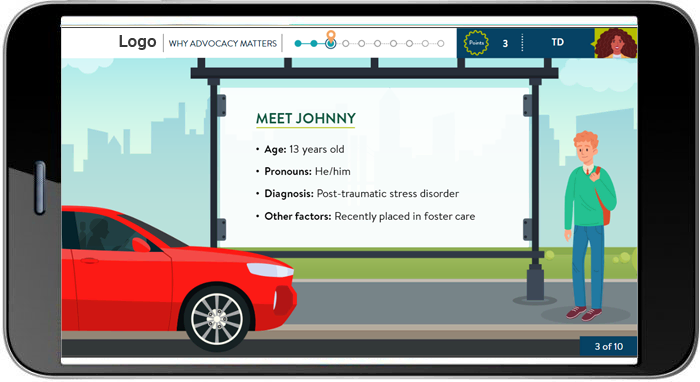Select the first progress step dot
The image size is (700, 382).
[298, 43]
